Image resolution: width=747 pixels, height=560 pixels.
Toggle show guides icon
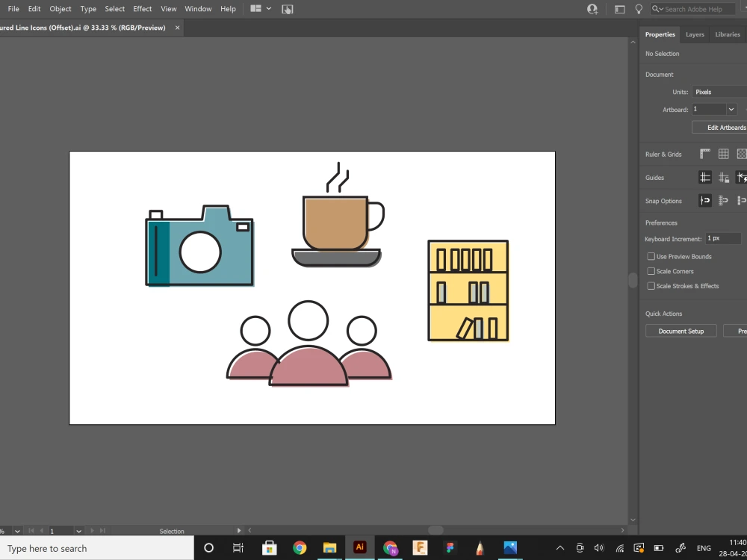[705, 178]
